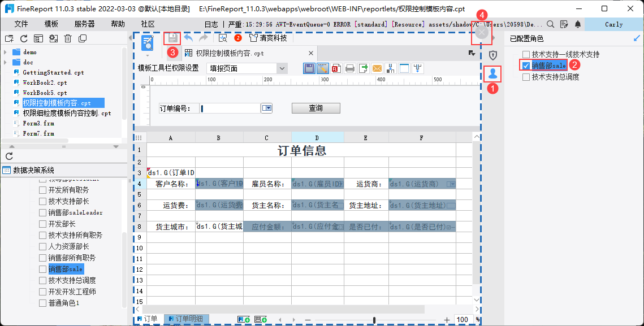Image resolution: width=644 pixels, height=326 pixels.
Task: Open dropdown arrow beside 订单编号 field
Action: pos(267,108)
